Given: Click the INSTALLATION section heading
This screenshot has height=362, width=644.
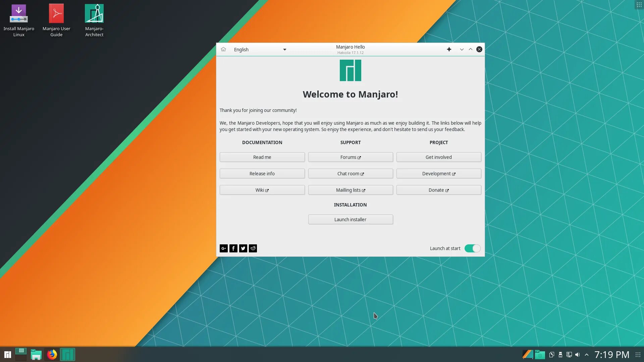Looking at the screenshot, I should pyautogui.click(x=351, y=205).
